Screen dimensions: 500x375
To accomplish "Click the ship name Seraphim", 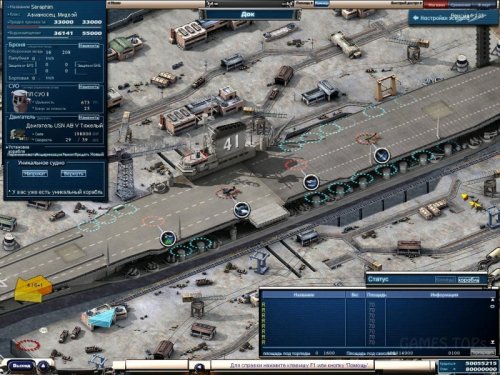I will (42, 7).
